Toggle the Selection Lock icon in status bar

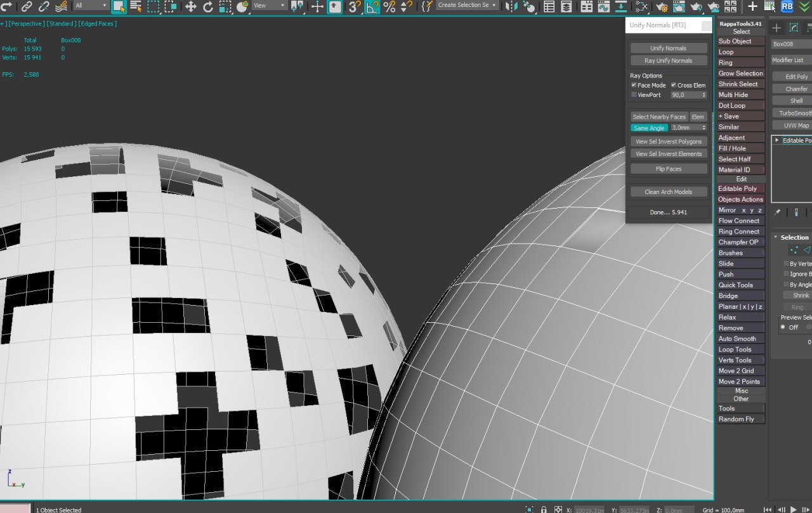(544, 509)
